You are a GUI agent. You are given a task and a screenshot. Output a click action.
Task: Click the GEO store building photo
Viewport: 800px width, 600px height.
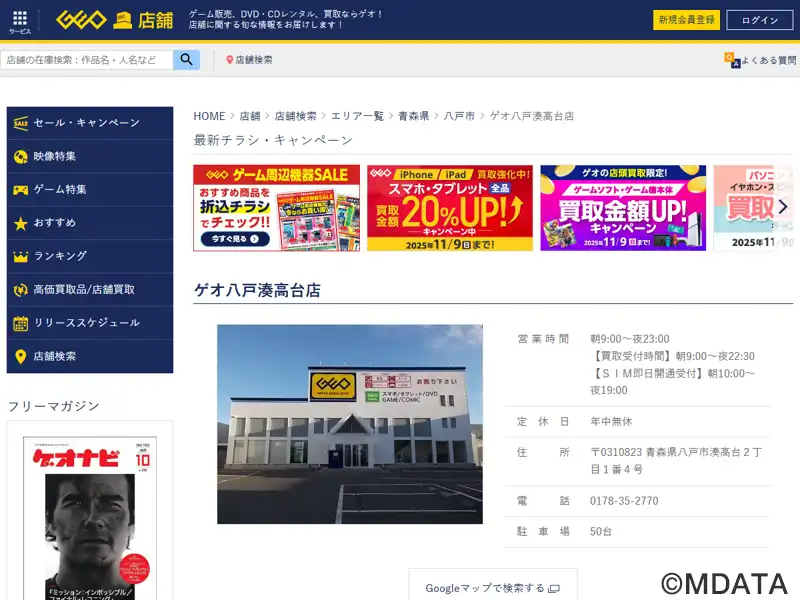coord(349,424)
